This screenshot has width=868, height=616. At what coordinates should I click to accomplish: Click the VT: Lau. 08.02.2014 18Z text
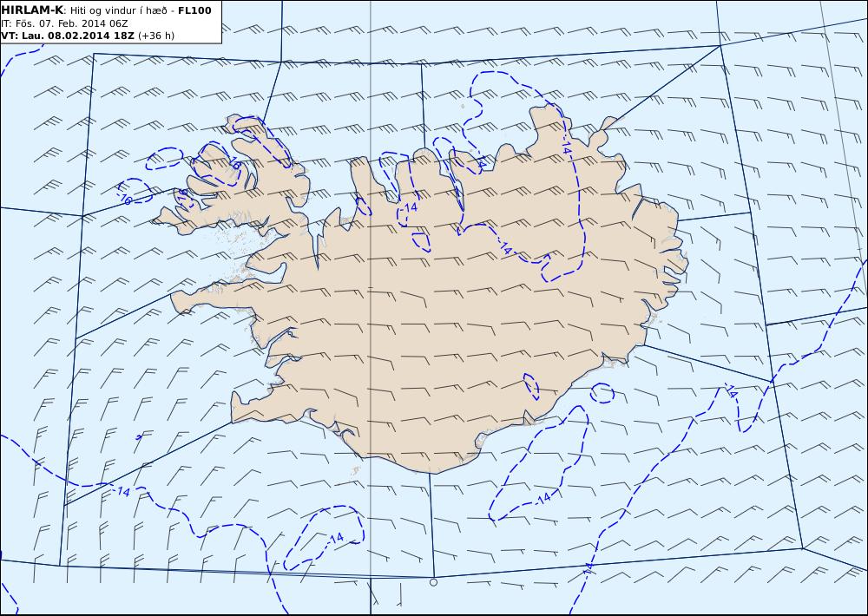pyautogui.click(x=68, y=36)
